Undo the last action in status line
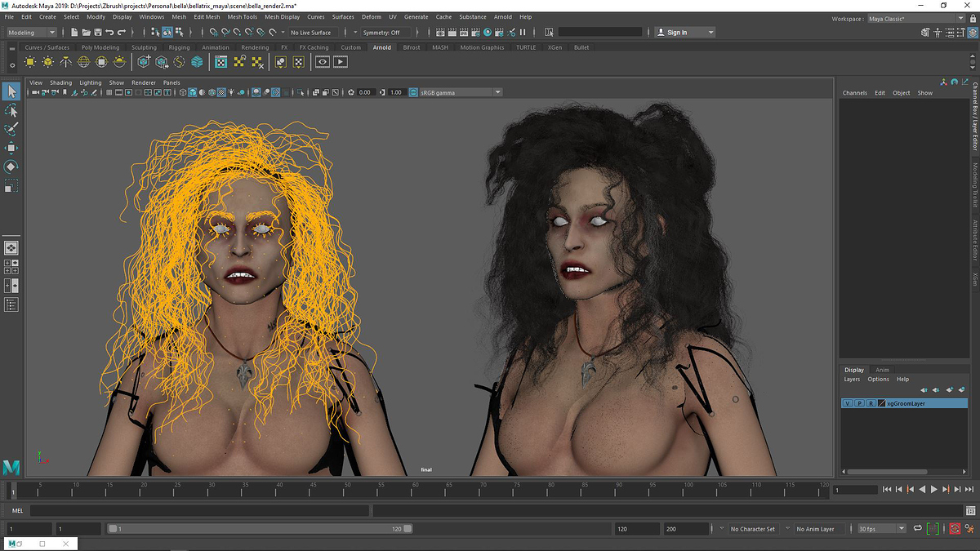The height and width of the screenshot is (551, 980). pos(109,33)
